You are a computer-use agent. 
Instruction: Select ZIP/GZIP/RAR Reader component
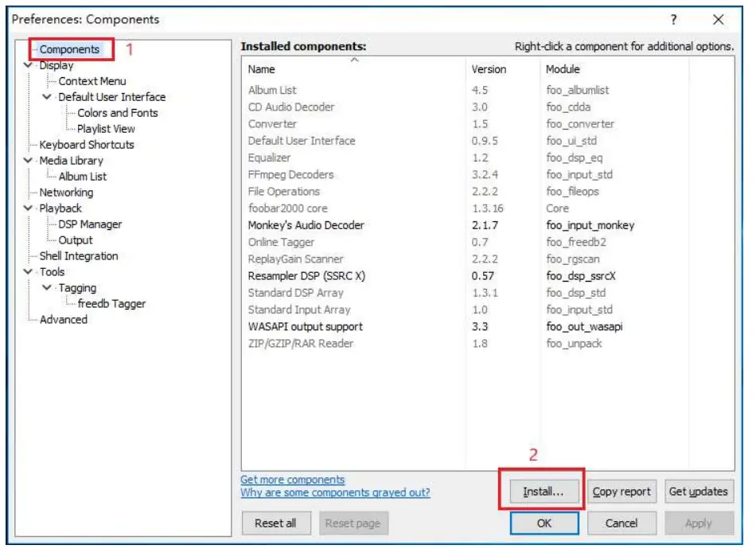click(x=488, y=343)
